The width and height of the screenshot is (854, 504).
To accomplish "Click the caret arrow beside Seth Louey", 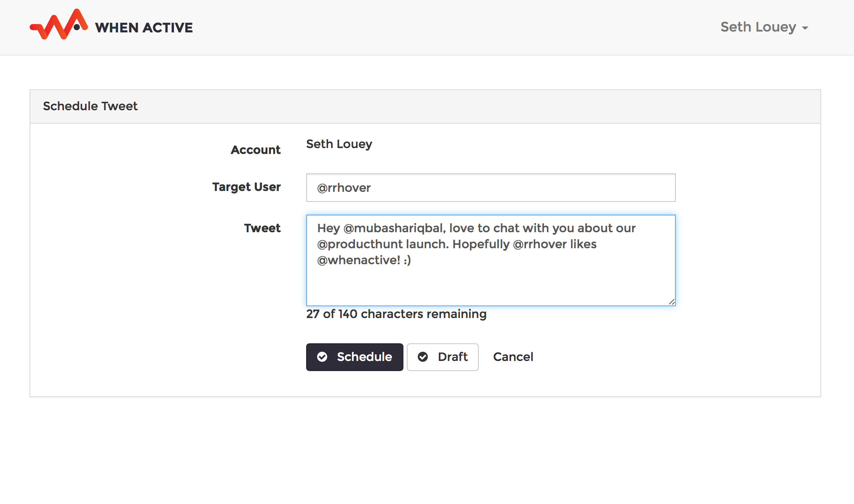I will (x=805, y=28).
